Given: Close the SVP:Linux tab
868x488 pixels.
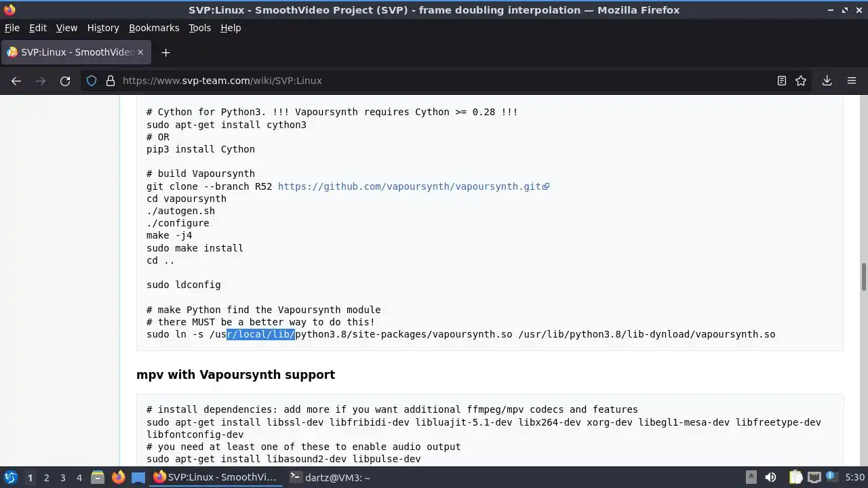Looking at the screenshot, I should (x=140, y=52).
